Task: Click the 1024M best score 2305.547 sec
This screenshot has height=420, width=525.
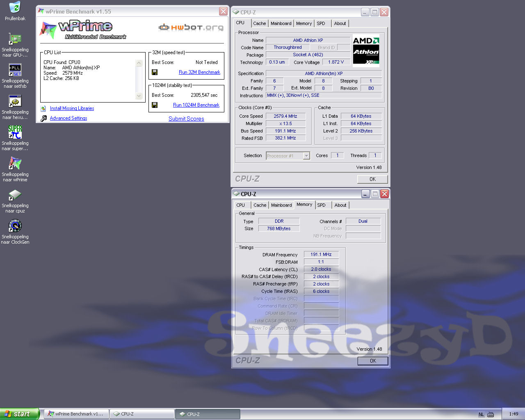Action: pos(204,95)
